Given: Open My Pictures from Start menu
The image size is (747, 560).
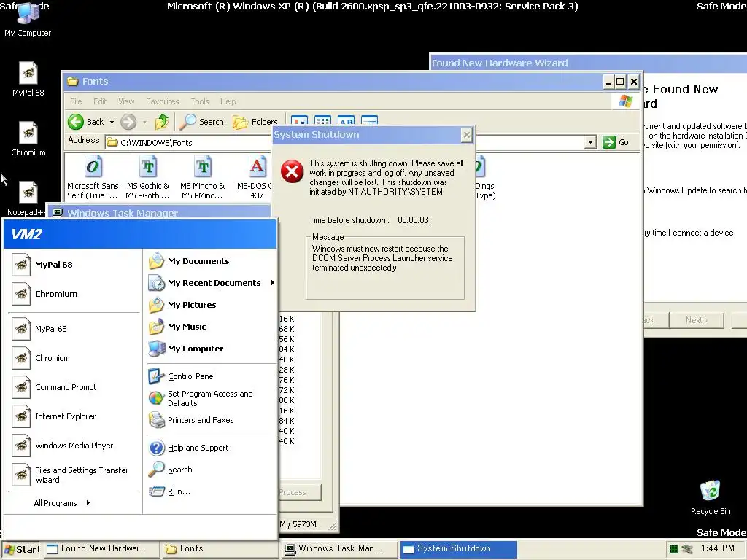Looking at the screenshot, I should coord(211,305).
